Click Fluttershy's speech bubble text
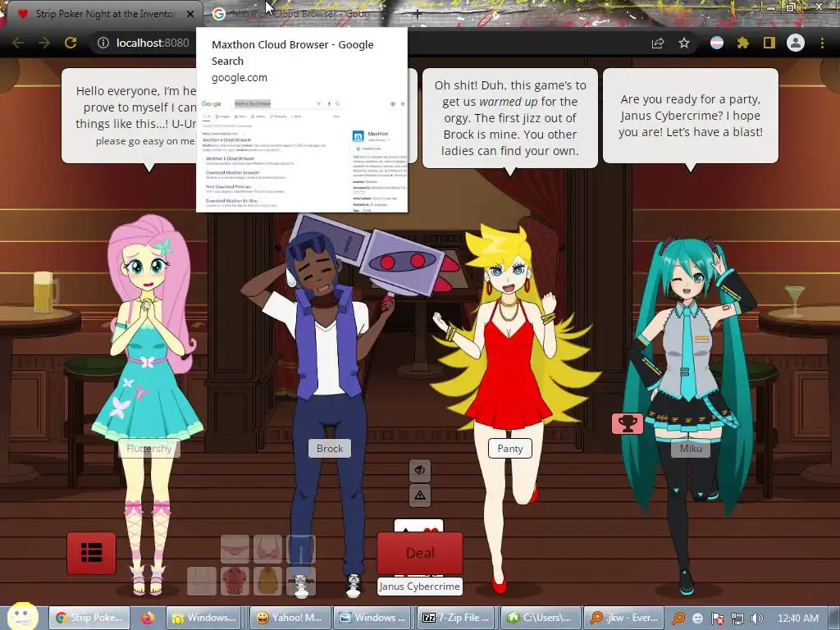840x630 pixels. [135, 115]
